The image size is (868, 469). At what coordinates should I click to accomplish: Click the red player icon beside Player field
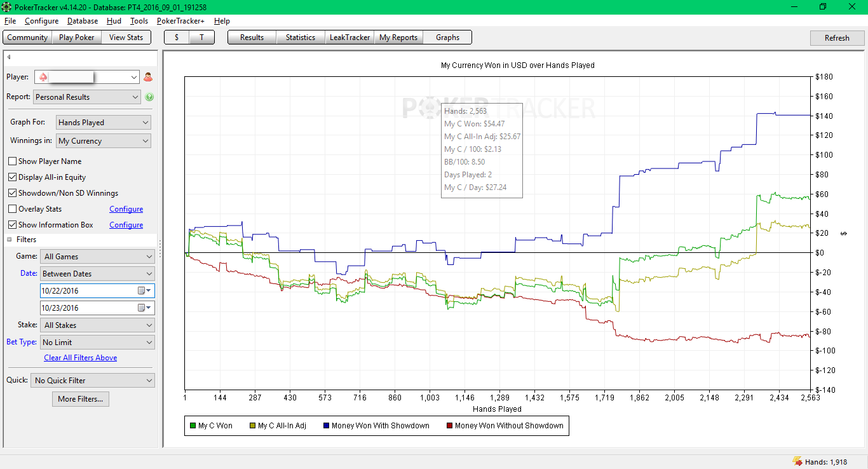(148, 77)
